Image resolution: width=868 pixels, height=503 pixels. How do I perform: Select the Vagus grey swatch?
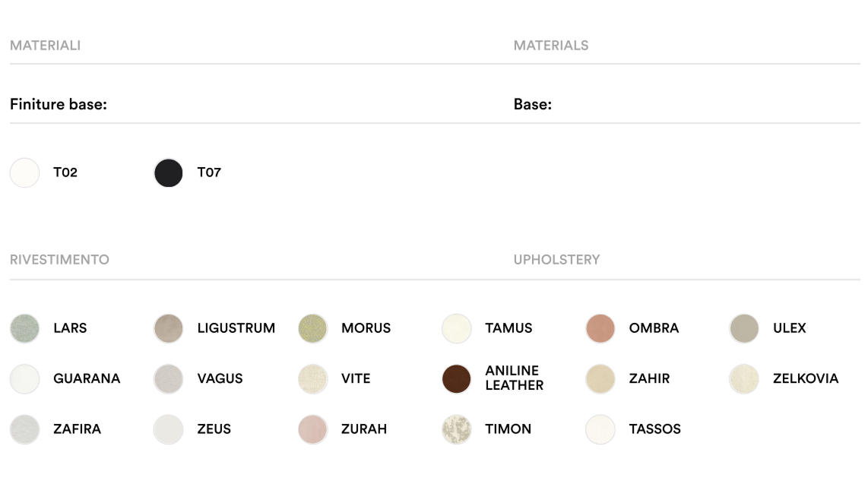[x=168, y=379]
